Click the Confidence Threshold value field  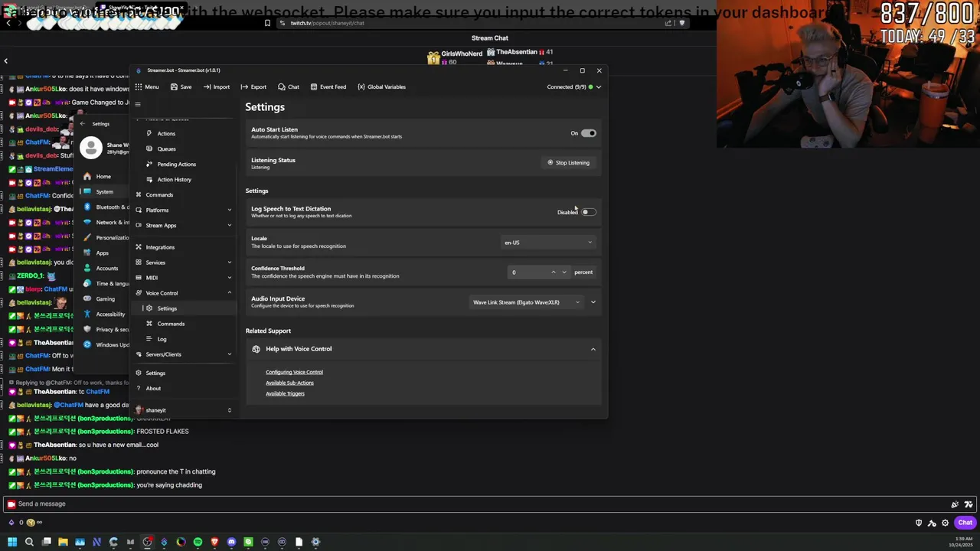[x=528, y=272]
